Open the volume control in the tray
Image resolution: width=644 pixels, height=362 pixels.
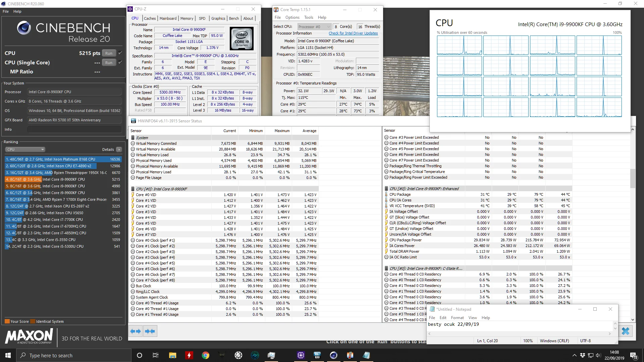[x=599, y=355]
